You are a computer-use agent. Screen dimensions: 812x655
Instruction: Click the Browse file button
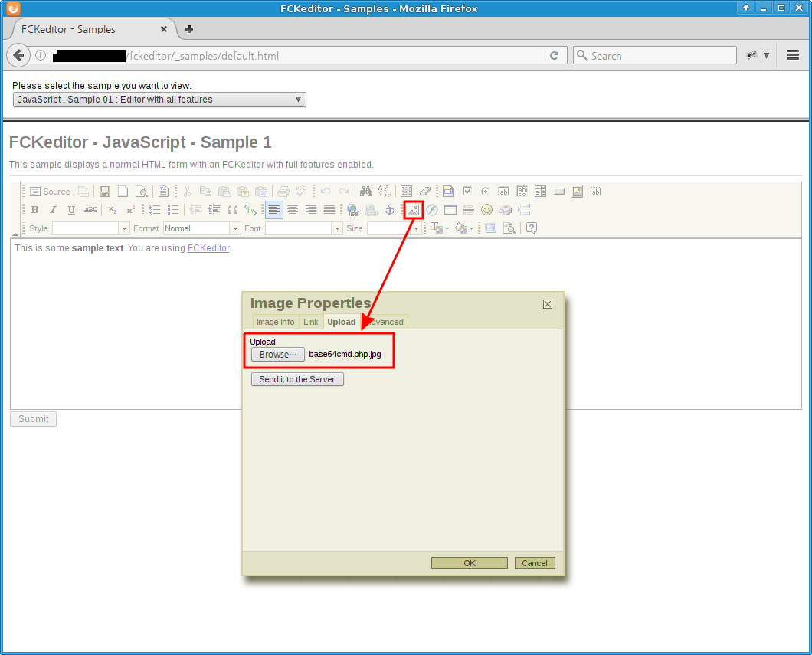pos(278,354)
